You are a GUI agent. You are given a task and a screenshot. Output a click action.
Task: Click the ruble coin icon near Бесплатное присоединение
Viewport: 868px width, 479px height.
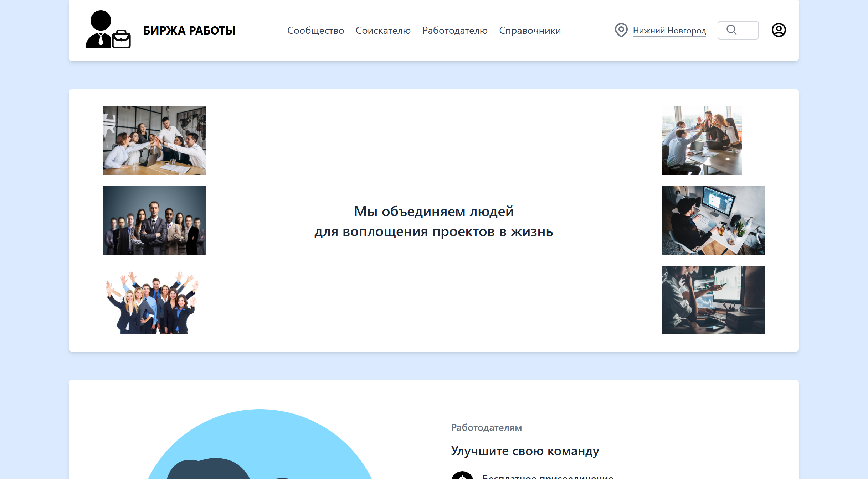462,476
